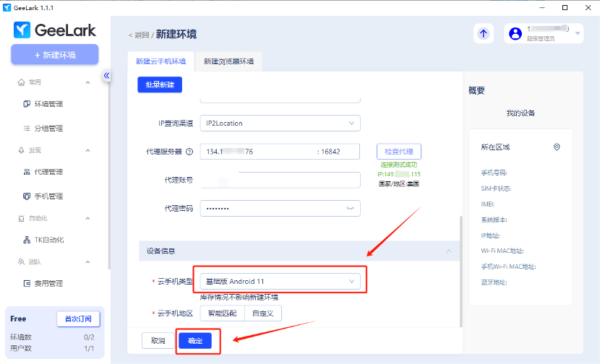Click the sidebar collapse double-arrow icon

tap(106, 75)
